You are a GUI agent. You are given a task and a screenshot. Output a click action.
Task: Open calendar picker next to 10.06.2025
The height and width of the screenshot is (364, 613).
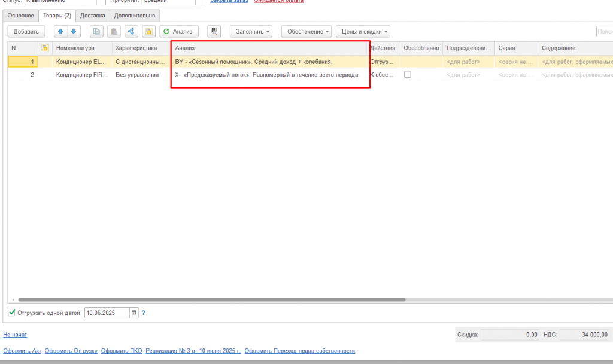[133, 313]
